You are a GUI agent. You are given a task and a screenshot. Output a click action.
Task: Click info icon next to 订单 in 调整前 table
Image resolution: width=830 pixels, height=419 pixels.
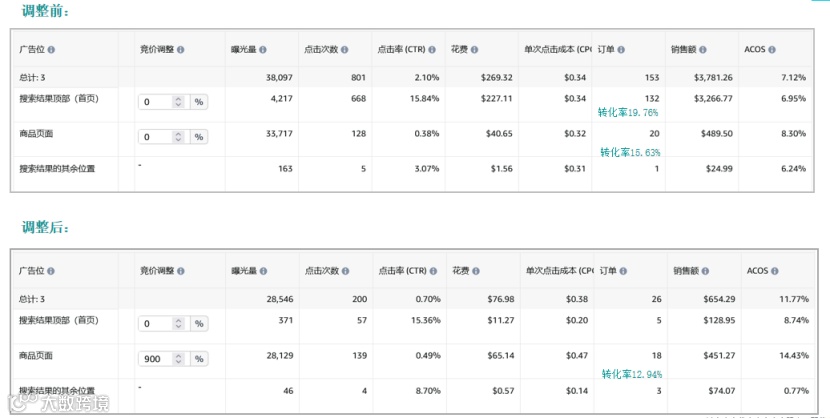621,50
